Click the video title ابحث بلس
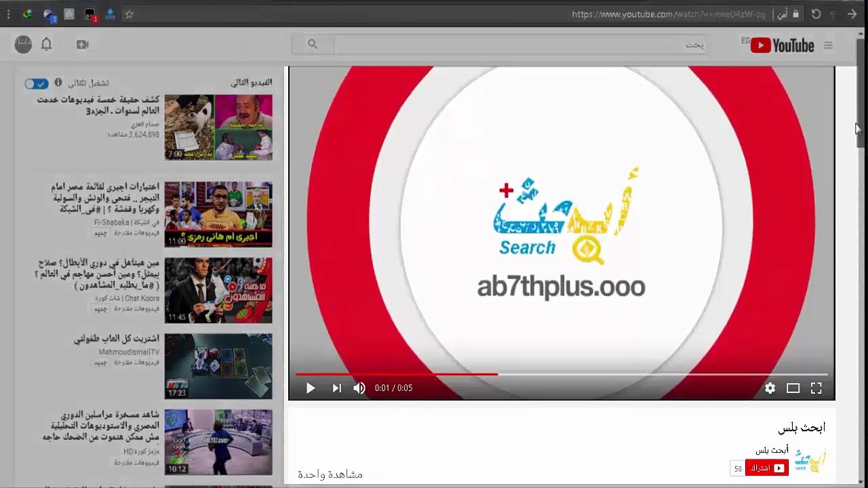 (802, 427)
